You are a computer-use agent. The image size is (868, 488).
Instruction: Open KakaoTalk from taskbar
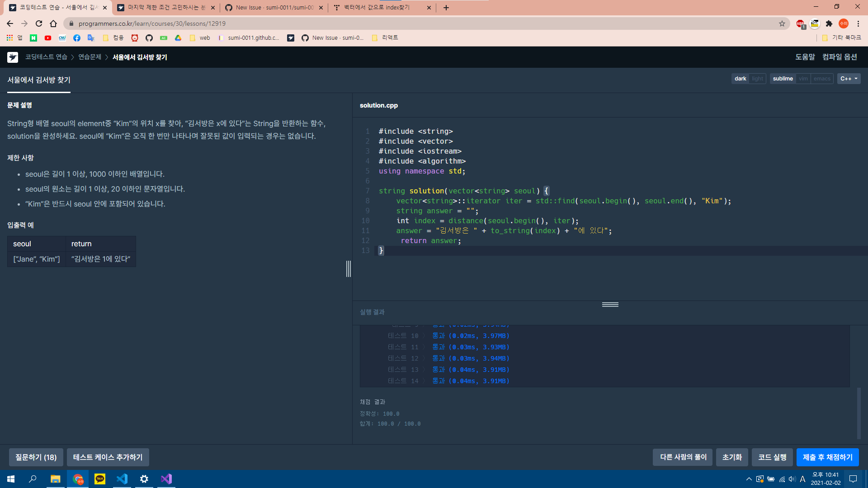pyautogui.click(x=100, y=479)
